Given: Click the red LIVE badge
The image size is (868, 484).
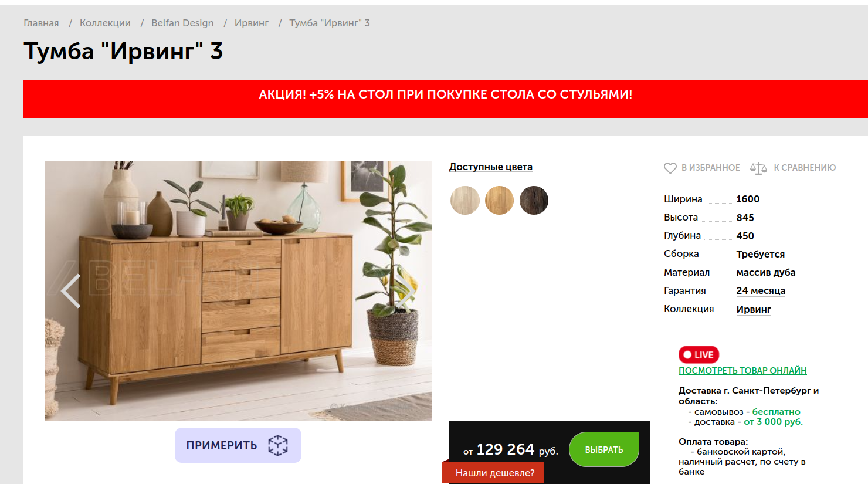Looking at the screenshot, I should [x=699, y=354].
